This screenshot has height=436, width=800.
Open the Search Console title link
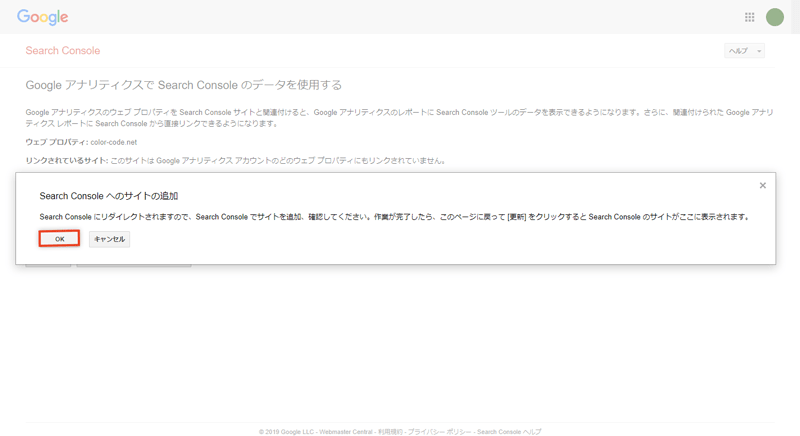(x=63, y=50)
